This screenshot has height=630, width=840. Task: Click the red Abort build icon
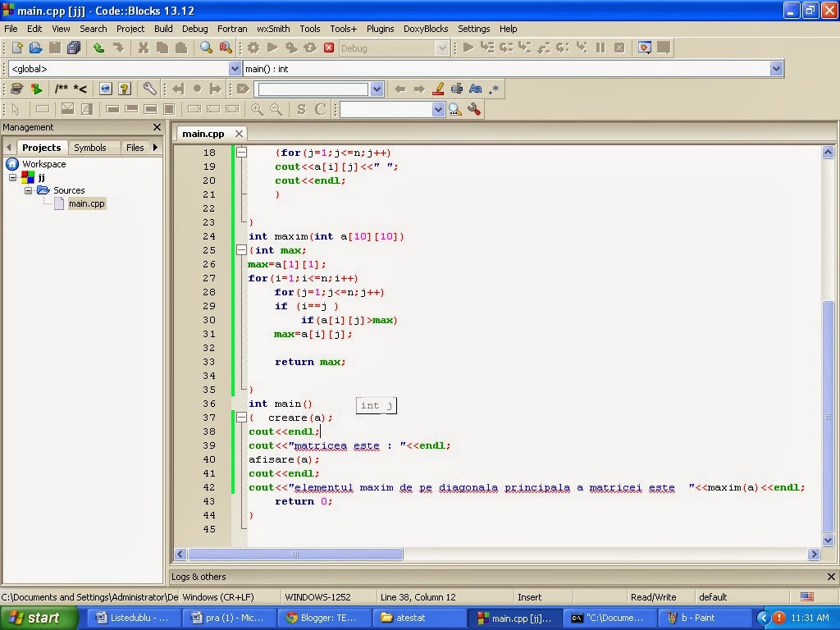coord(329,48)
